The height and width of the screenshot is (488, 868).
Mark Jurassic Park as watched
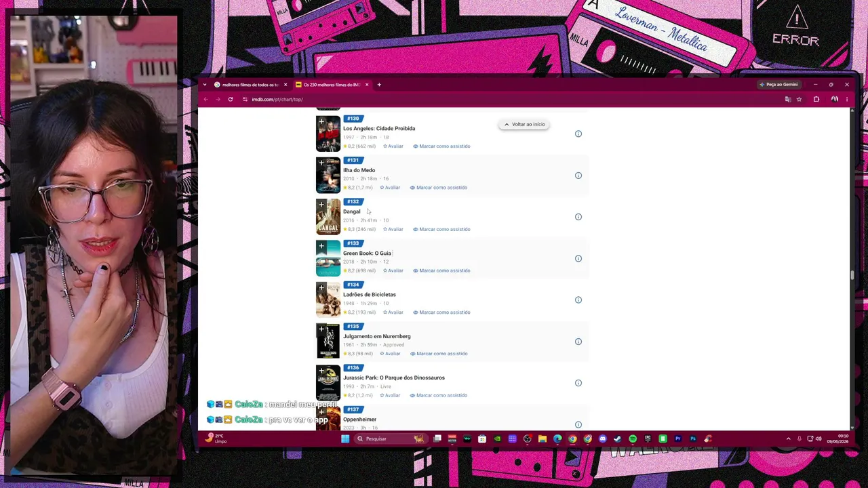coord(439,395)
